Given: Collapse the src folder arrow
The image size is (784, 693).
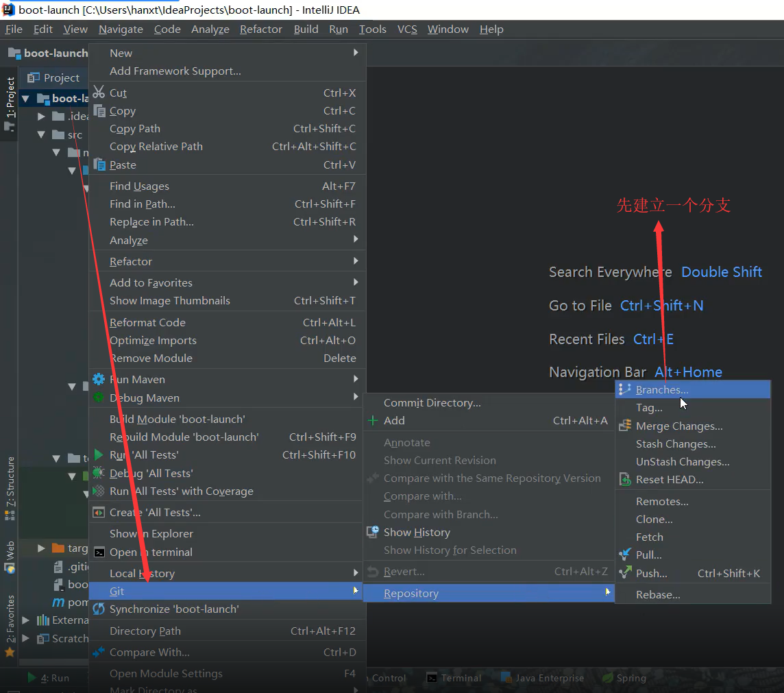Looking at the screenshot, I should [x=42, y=134].
